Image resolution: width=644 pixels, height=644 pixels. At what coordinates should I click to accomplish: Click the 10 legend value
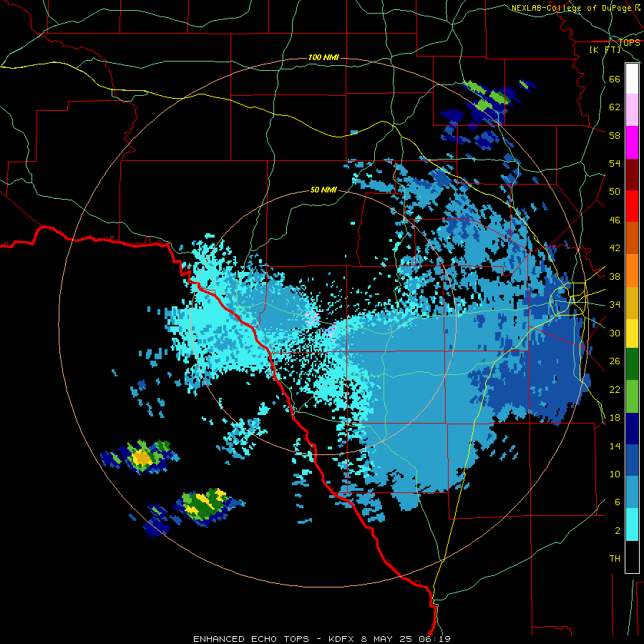click(x=615, y=474)
